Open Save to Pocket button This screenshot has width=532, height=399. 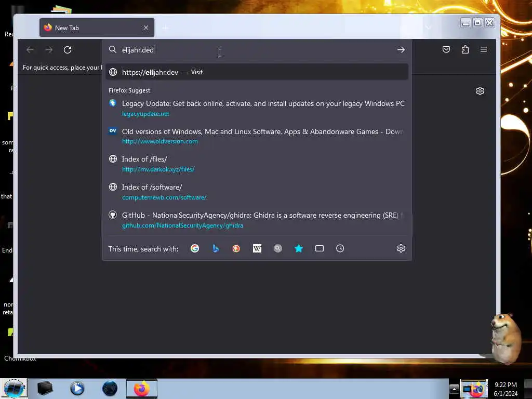click(x=446, y=50)
